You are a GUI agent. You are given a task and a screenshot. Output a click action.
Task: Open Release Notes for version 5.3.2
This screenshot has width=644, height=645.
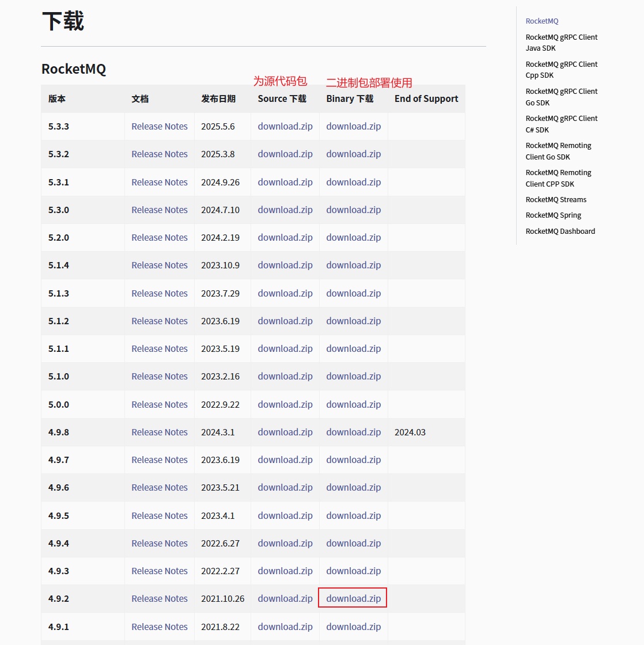tap(159, 154)
